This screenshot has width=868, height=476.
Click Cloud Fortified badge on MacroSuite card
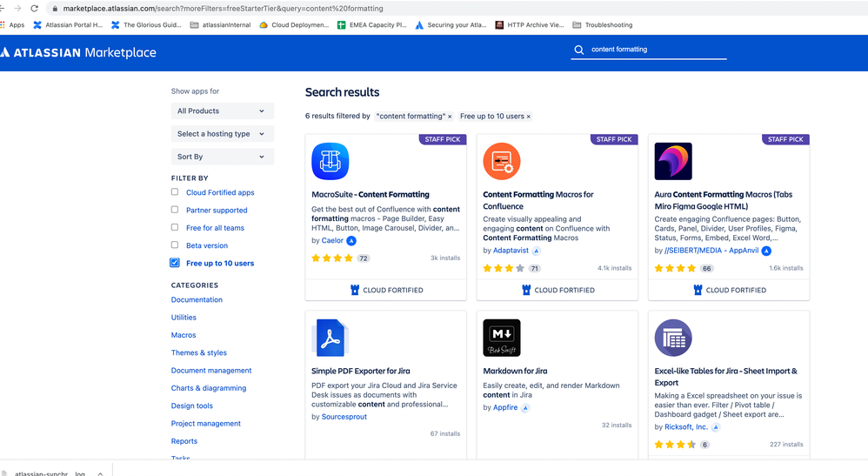386,290
